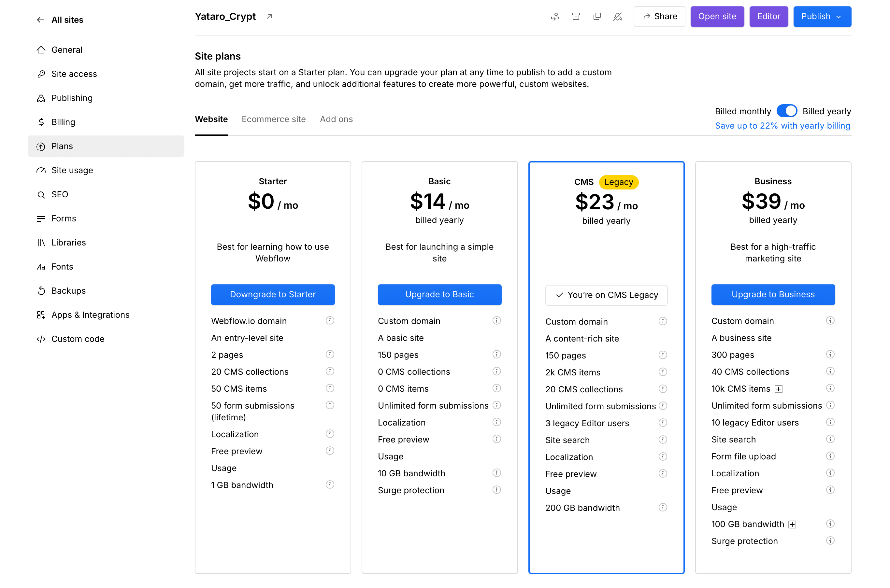890x588 pixels.
Task: Click info icon for 3 legacy Editor users
Action: (x=663, y=423)
